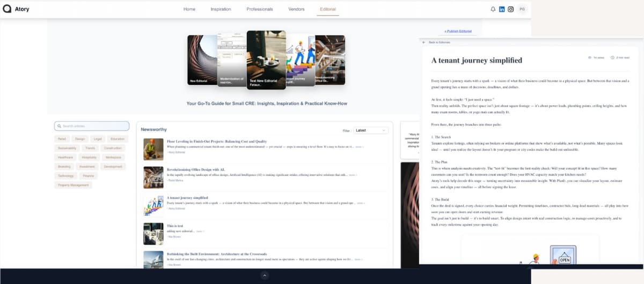
Task: Click more on the Built Environment excerpt
Action: click(x=357, y=259)
